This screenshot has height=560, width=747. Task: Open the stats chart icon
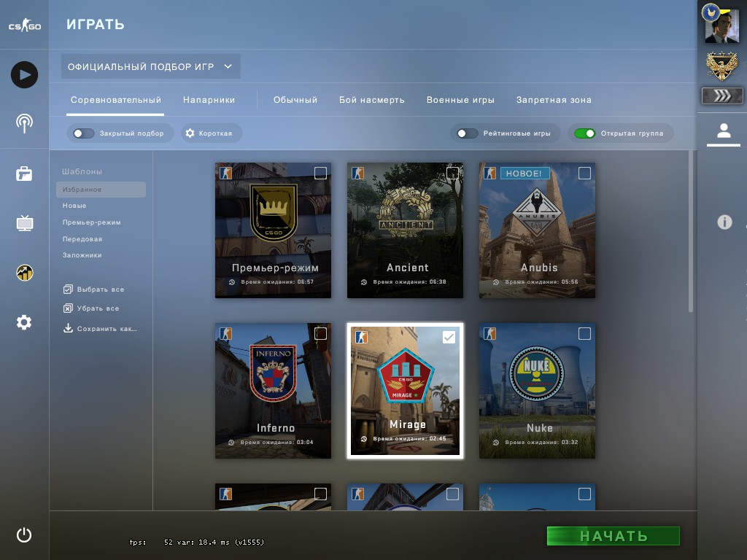click(24, 273)
